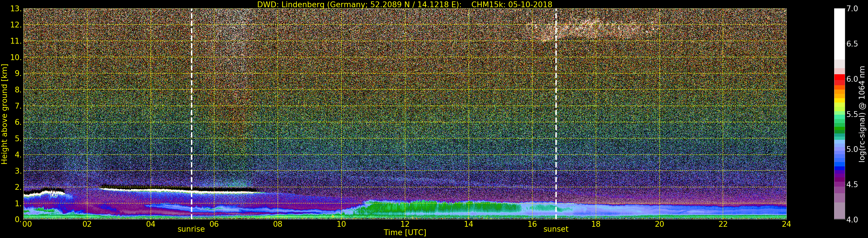Click the '6.5' colorbar tick value

tap(852, 44)
